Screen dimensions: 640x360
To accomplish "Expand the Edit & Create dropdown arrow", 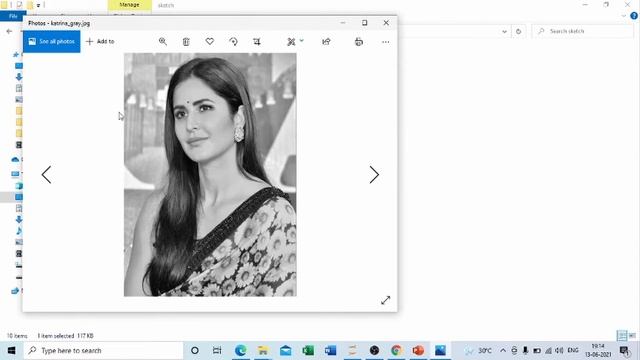I will pos(302,40).
